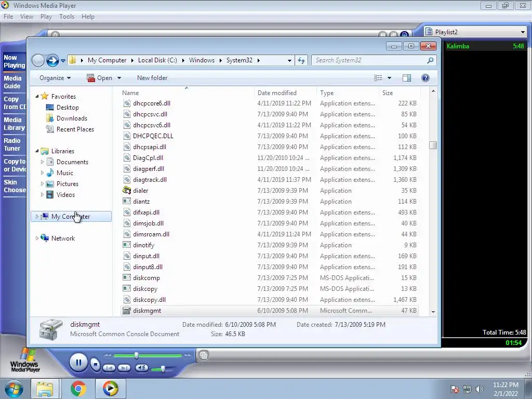
Task: Open the Play menu in Media Player
Action: (46, 17)
